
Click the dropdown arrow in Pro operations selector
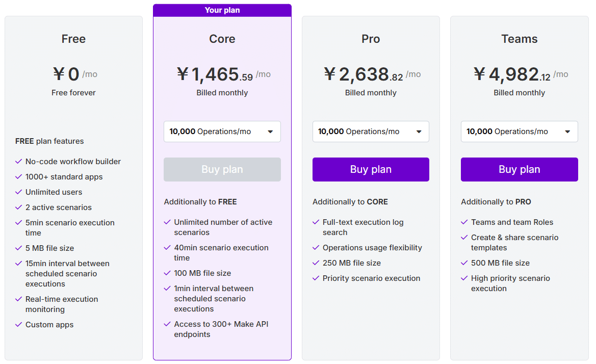pyautogui.click(x=419, y=132)
